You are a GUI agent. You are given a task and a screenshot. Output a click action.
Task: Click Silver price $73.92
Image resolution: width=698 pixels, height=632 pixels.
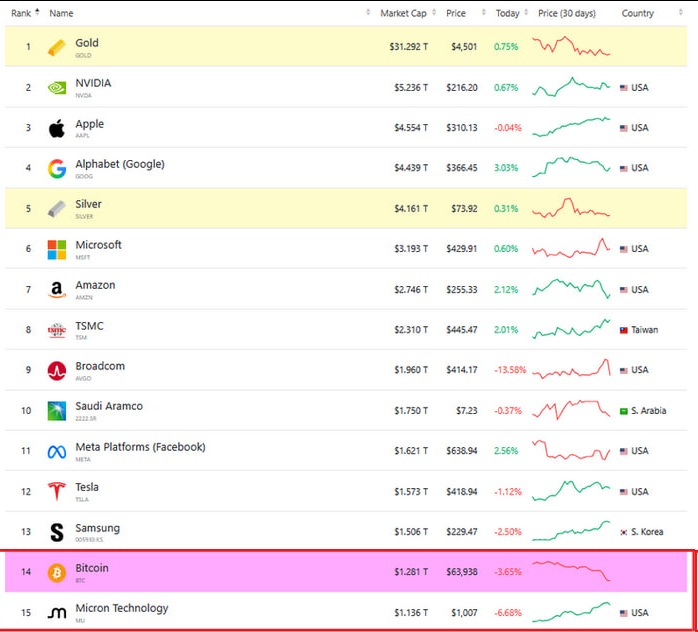(464, 209)
